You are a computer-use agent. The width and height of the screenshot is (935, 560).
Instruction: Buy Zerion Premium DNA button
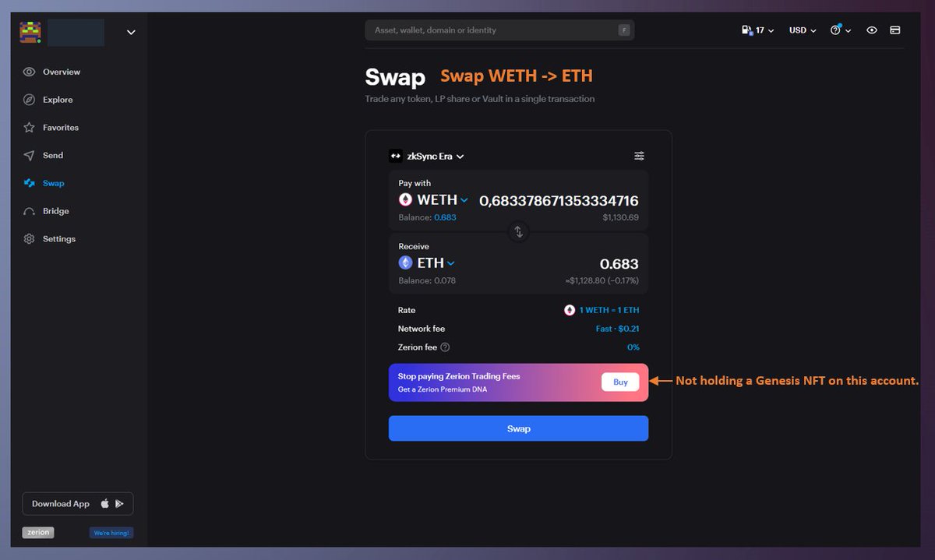[620, 382]
